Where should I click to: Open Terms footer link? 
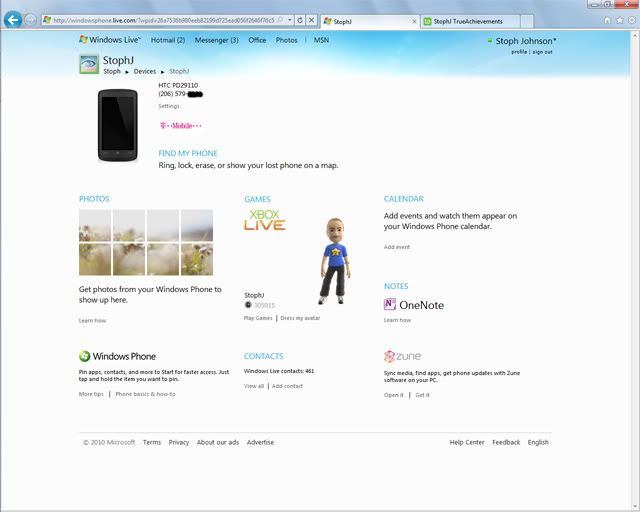coord(152,442)
